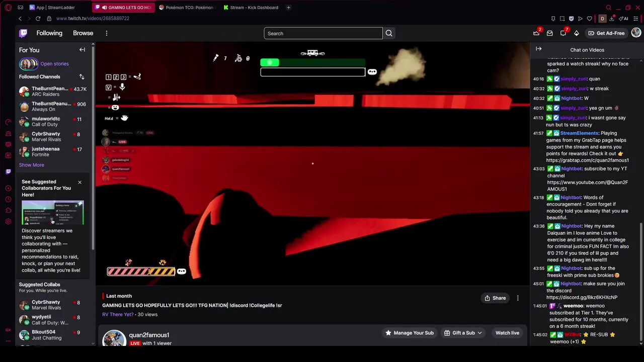The height and width of the screenshot is (362, 644).
Task: Expand the Gift a Sub dropdown
Action: (463, 333)
